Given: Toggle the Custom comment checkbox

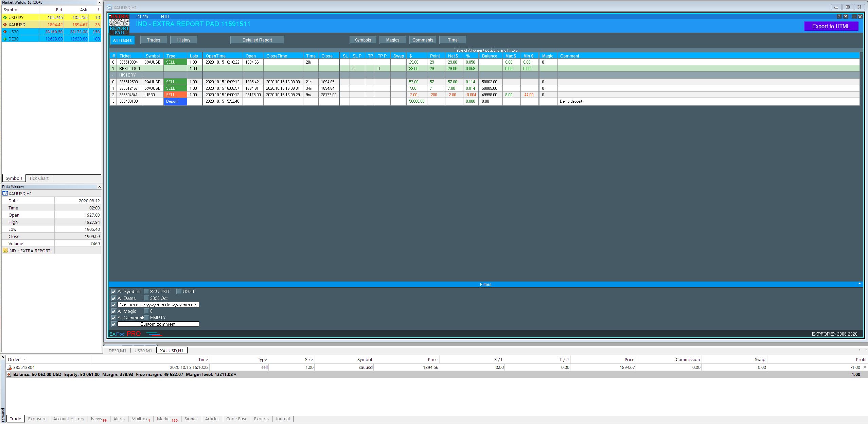Looking at the screenshot, I should [x=113, y=324].
